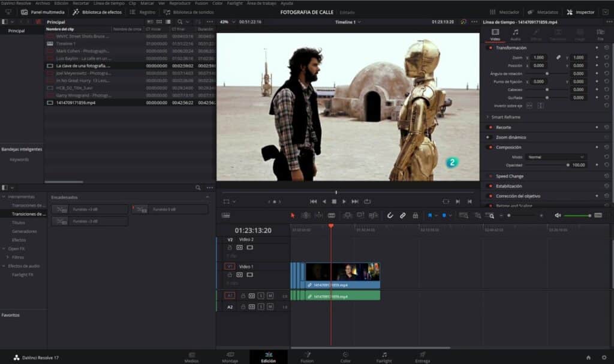Toggle position lock padlock in toolbar
The image size is (614, 364).
(x=416, y=215)
